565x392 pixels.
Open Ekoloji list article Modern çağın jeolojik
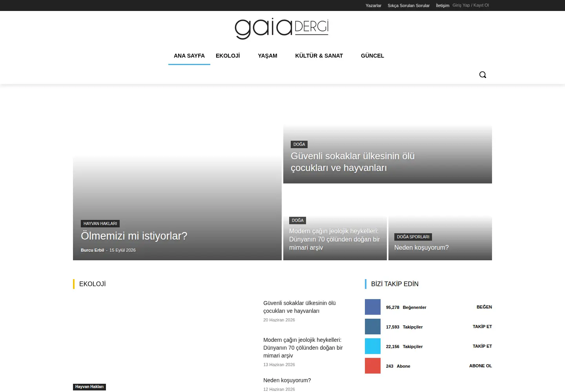[303, 348]
